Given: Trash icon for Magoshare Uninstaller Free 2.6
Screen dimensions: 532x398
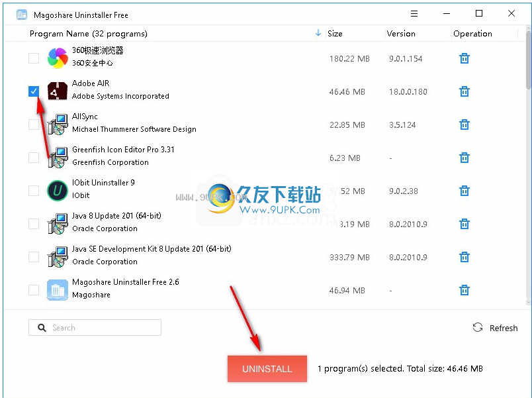Looking at the screenshot, I should [x=464, y=290].
